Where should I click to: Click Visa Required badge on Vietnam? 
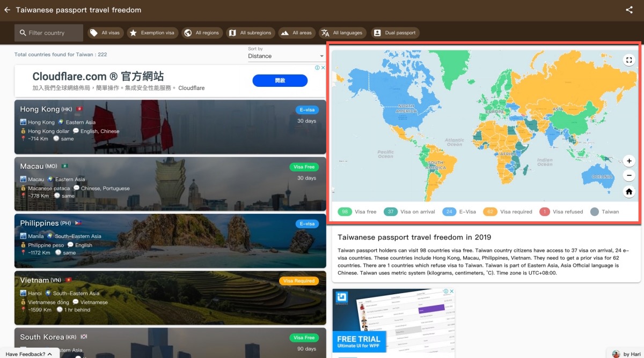(x=299, y=281)
